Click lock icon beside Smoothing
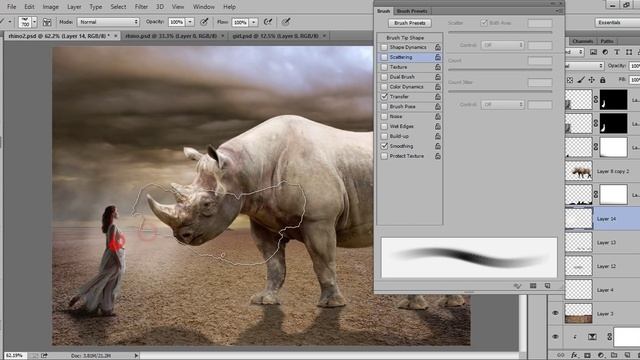Screen dimensions: 640x360 pyautogui.click(x=438, y=146)
